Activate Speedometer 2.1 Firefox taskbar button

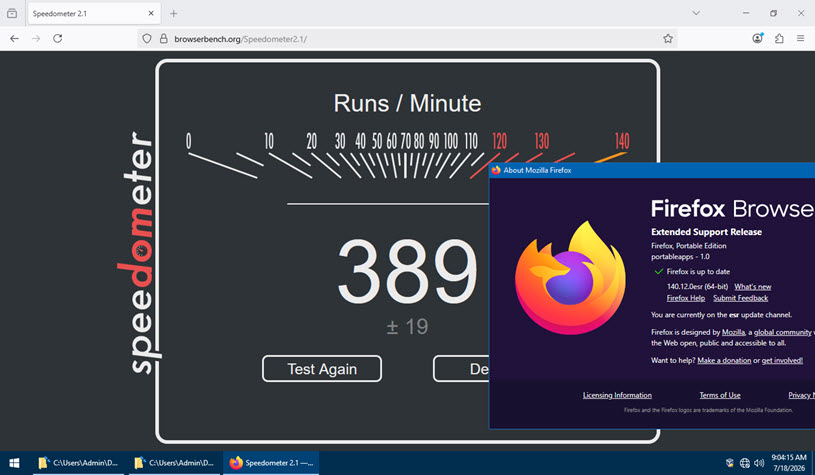(271, 463)
